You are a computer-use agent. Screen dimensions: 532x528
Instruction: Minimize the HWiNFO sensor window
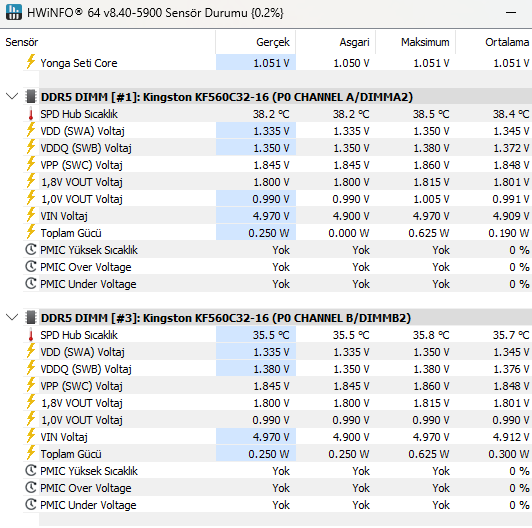(x=511, y=13)
